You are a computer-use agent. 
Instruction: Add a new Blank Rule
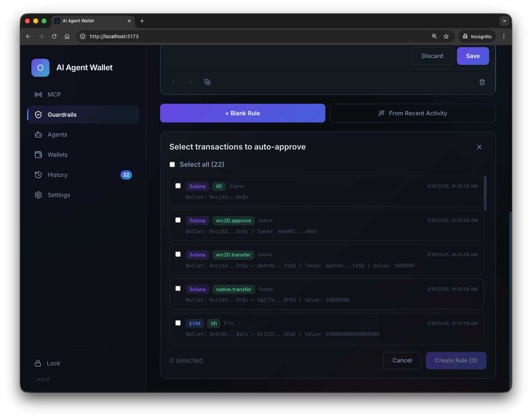pyautogui.click(x=242, y=113)
